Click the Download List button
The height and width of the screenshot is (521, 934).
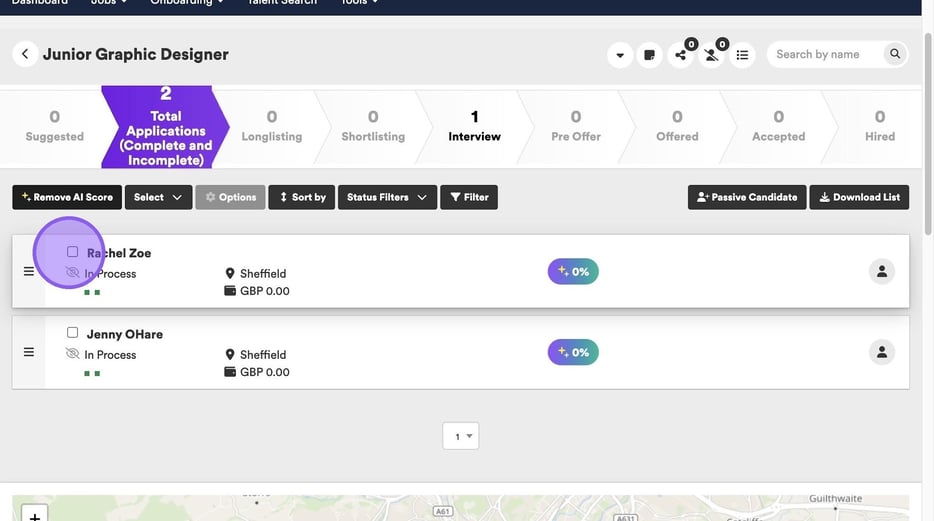click(x=859, y=197)
